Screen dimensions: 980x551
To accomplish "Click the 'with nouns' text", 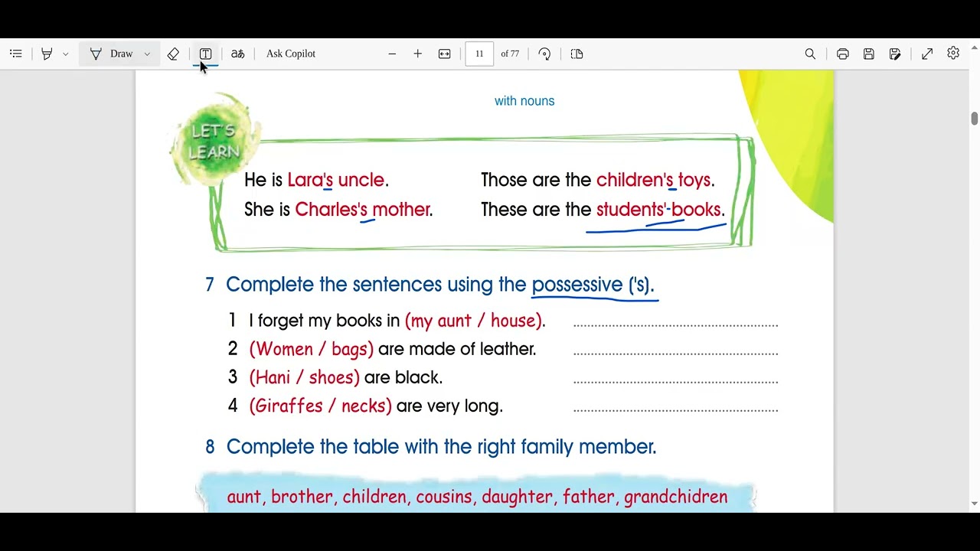I will (524, 101).
